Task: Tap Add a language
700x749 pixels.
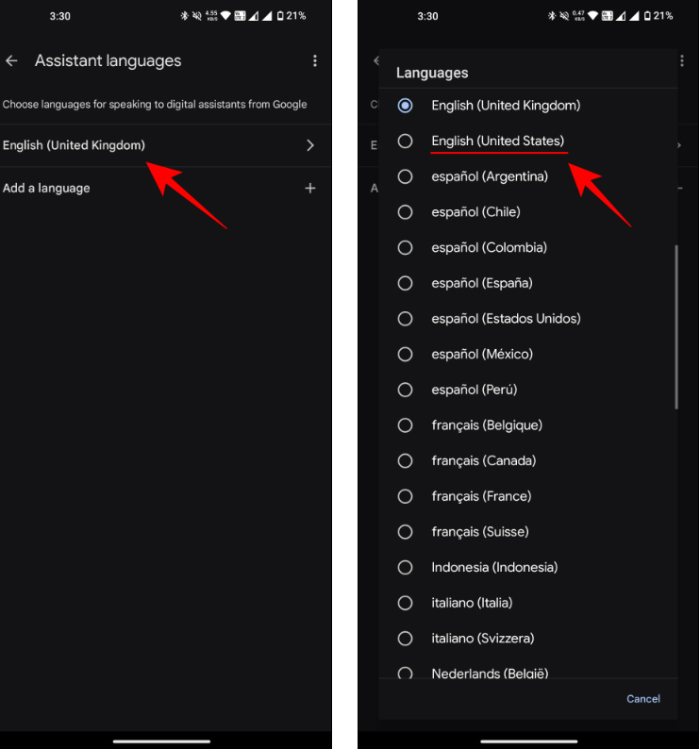Action: (47, 189)
